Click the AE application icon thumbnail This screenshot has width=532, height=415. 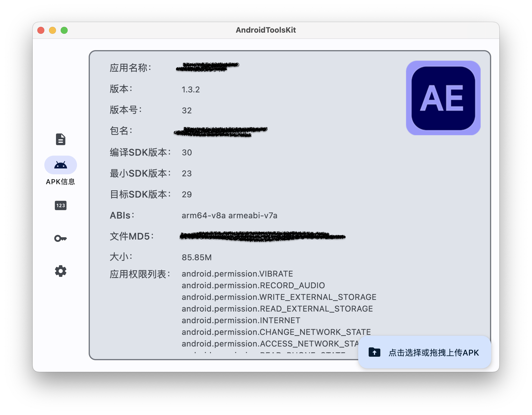click(443, 98)
